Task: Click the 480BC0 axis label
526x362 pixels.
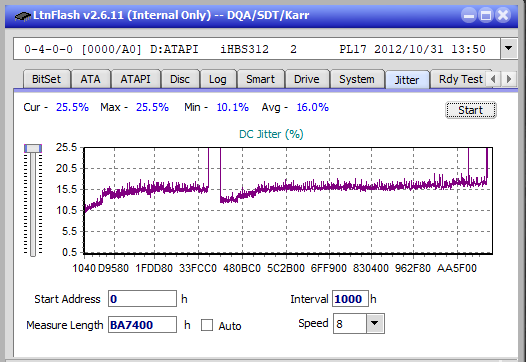Action: coord(242,268)
